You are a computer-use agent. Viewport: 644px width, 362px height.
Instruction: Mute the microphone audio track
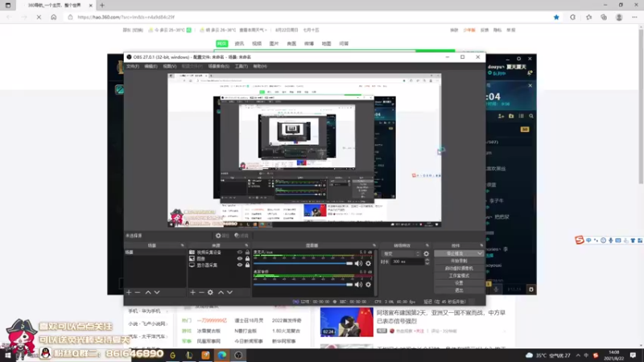pos(358,264)
